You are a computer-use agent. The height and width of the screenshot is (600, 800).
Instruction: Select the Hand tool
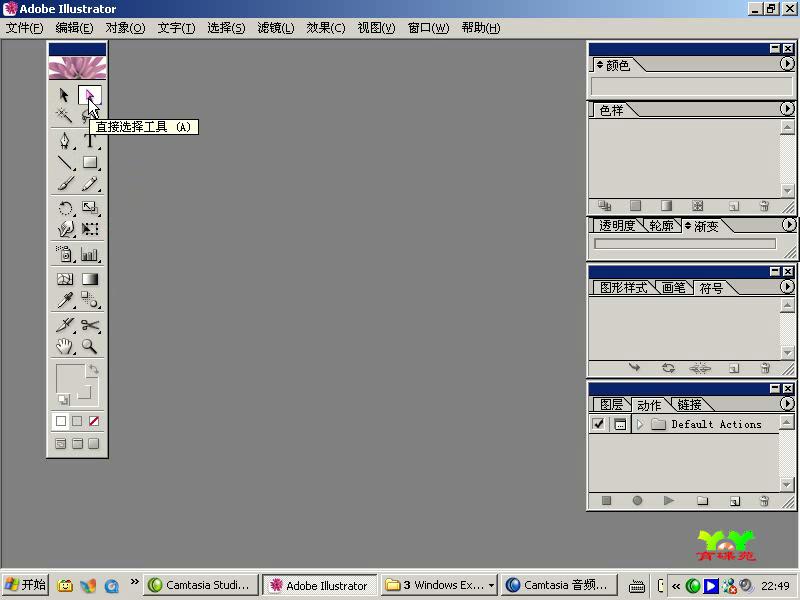coord(64,346)
